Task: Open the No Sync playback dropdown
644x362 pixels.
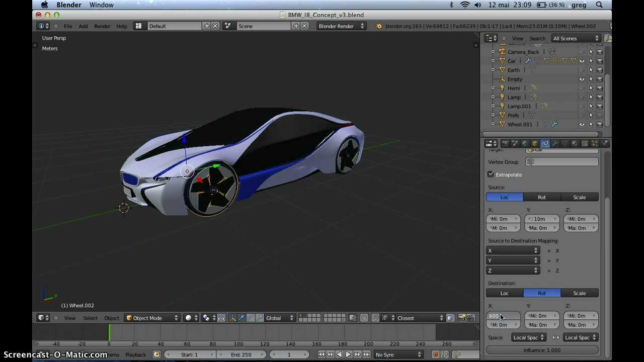Action: (x=398, y=355)
